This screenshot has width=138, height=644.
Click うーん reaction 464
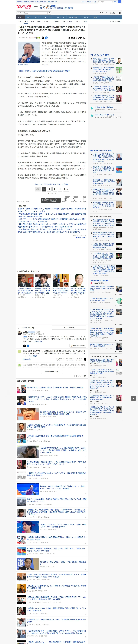pos(79,359)
